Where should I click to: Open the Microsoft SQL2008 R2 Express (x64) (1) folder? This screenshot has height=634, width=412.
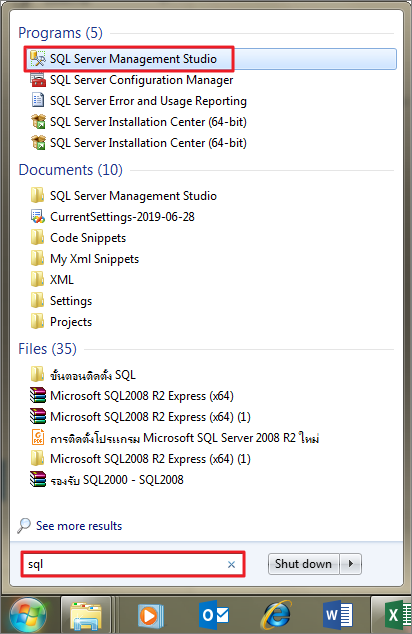coord(150,459)
